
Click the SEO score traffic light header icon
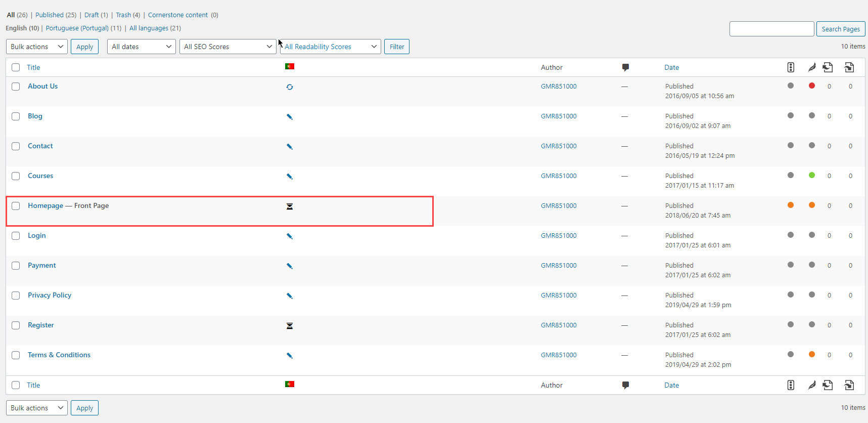[x=791, y=67]
